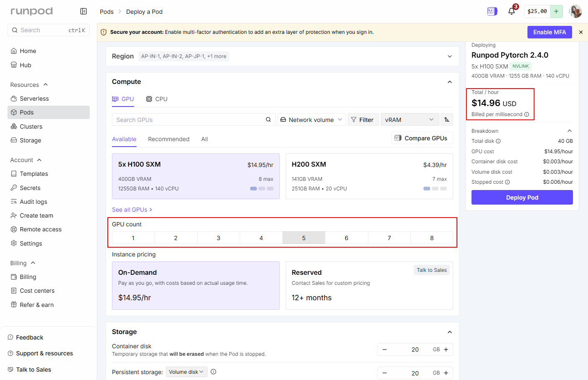This screenshot has height=380, width=588.
Task: Increase persistent storage size
Action: tap(446, 373)
